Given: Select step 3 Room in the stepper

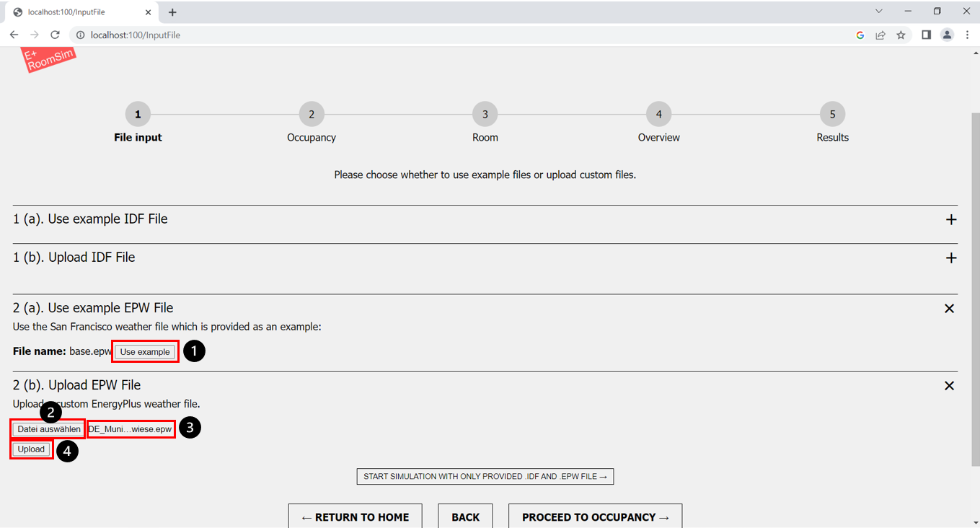Looking at the screenshot, I should pyautogui.click(x=485, y=113).
